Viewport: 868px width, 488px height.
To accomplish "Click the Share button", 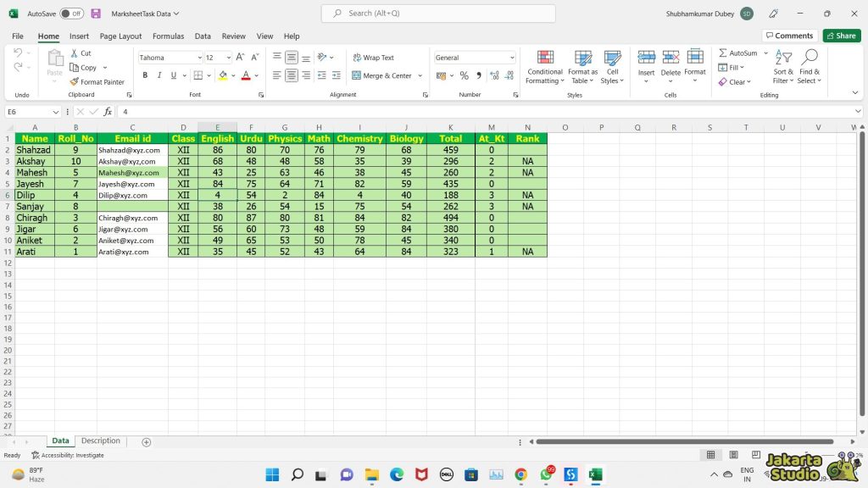I will point(840,36).
